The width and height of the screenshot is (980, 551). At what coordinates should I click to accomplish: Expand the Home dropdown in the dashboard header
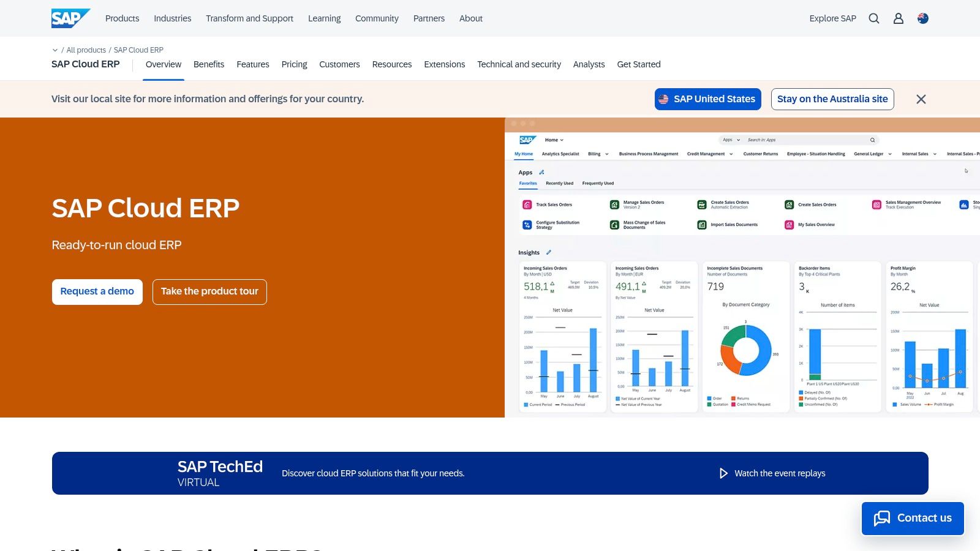(554, 140)
